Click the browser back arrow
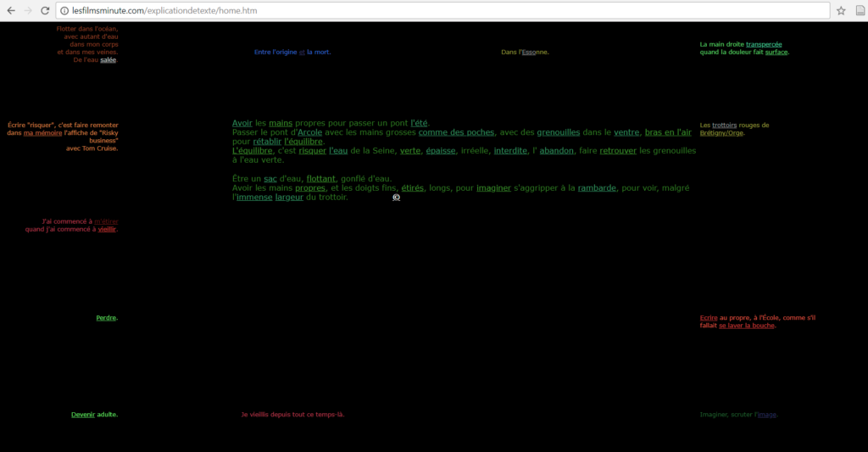 tap(10, 11)
